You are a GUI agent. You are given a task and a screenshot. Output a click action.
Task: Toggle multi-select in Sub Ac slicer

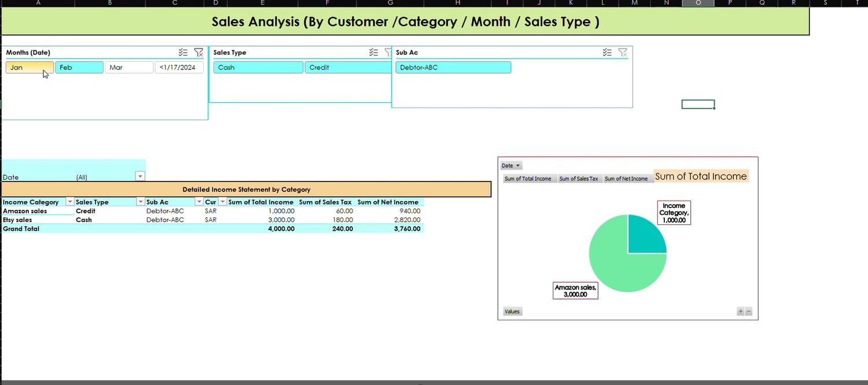point(607,53)
